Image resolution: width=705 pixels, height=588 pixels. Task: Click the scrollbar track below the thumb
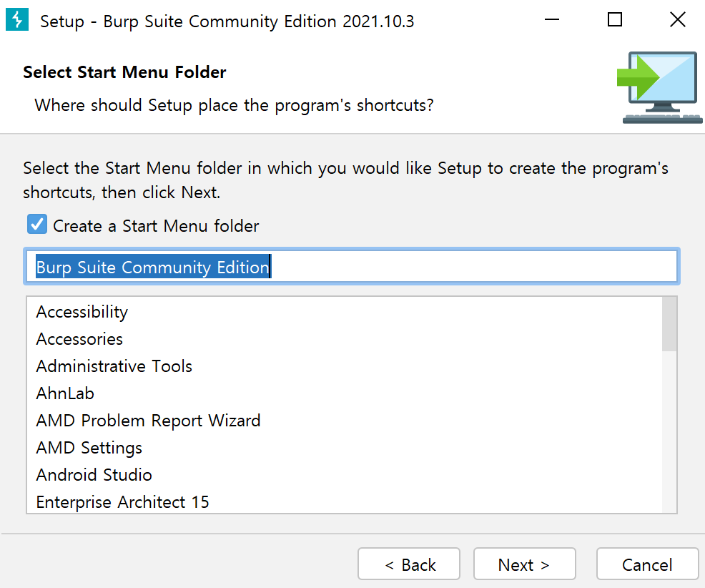coord(669,431)
